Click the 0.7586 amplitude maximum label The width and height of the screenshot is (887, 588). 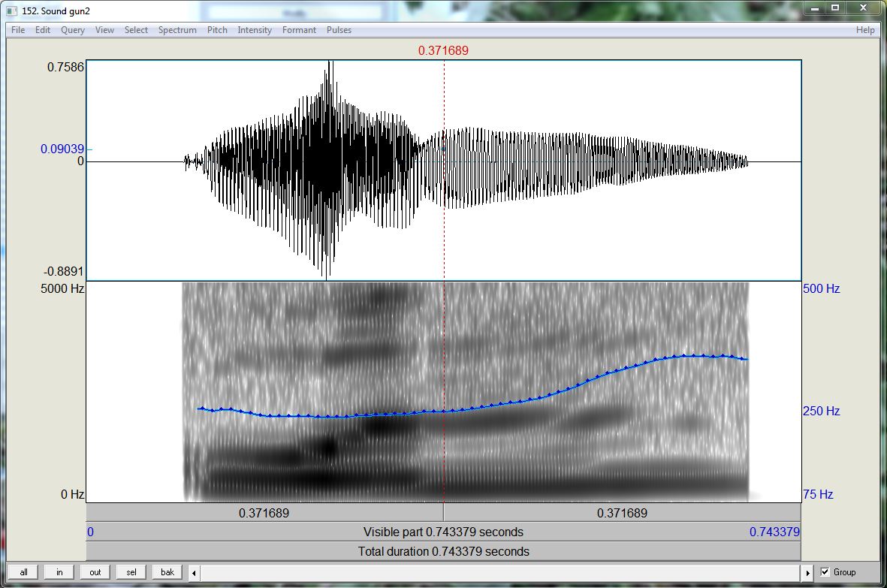pyautogui.click(x=65, y=67)
